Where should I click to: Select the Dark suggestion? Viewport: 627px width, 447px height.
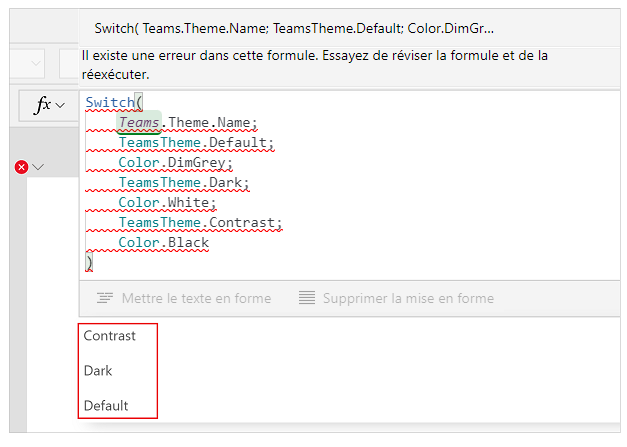tap(98, 371)
